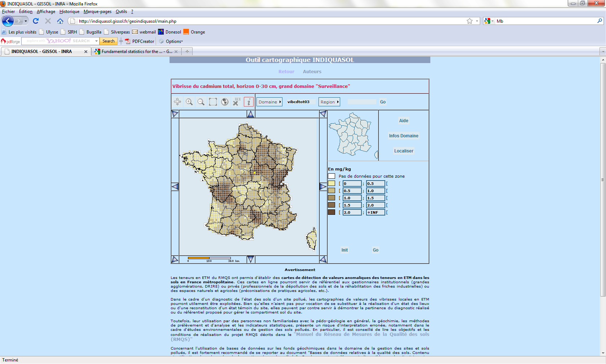
Task: Open the Options toolbar dropdown
Action: coord(171,41)
